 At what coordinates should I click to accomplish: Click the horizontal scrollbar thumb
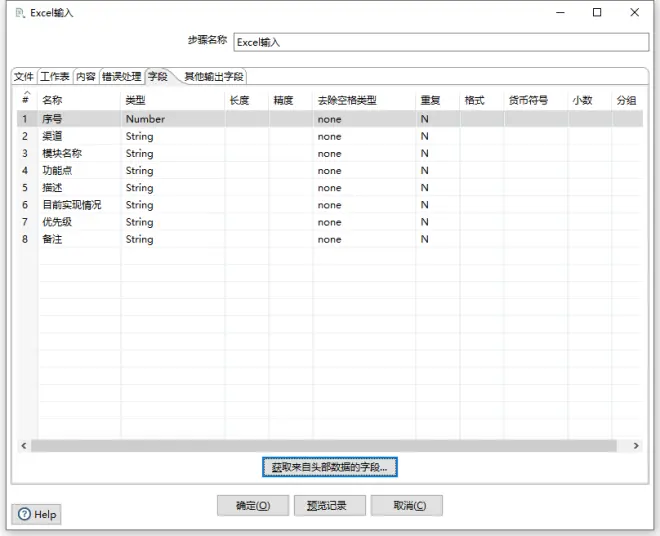point(324,445)
